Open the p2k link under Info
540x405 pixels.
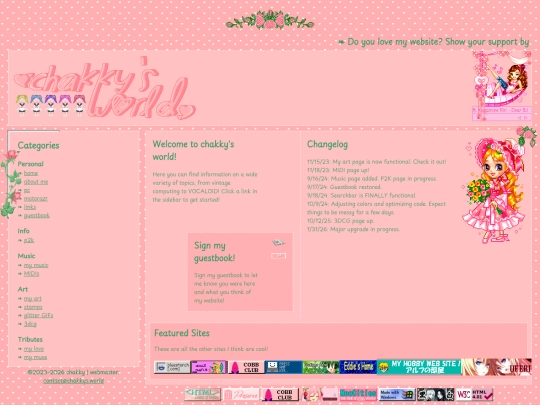point(29,240)
